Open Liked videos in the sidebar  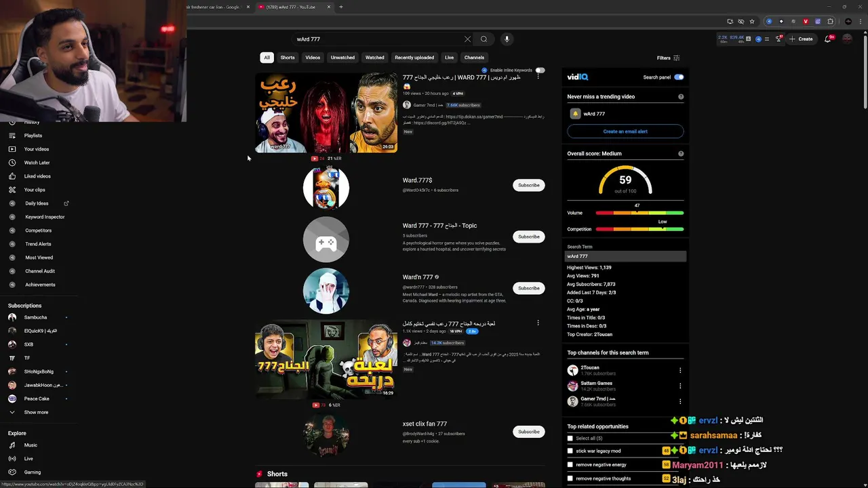39,176
